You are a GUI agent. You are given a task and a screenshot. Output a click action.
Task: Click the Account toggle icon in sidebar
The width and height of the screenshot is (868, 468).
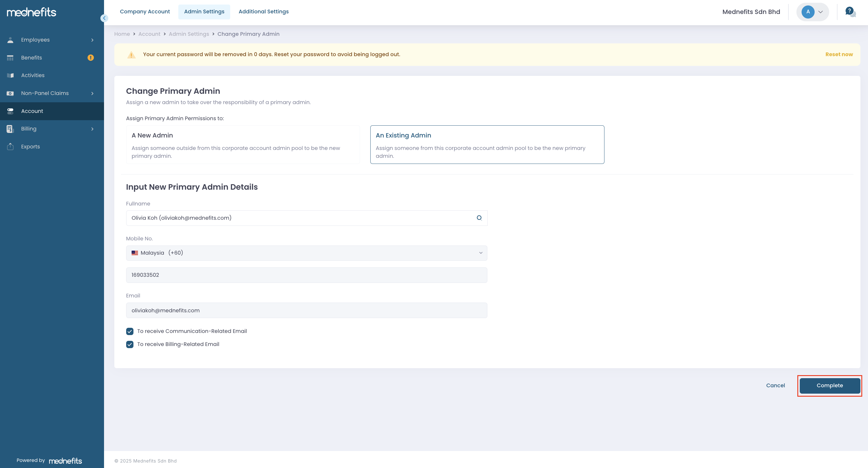click(10, 111)
